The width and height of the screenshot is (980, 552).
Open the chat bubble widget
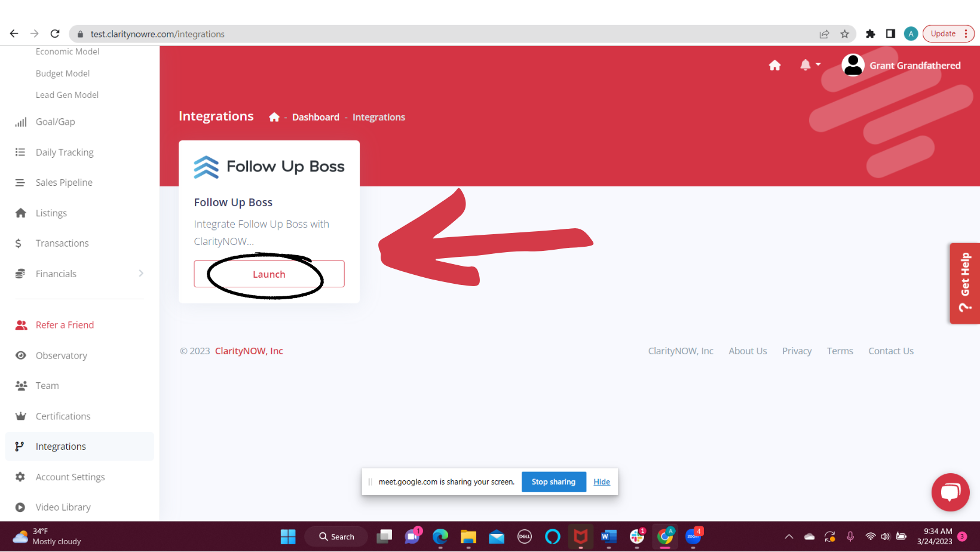click(950, 492)
